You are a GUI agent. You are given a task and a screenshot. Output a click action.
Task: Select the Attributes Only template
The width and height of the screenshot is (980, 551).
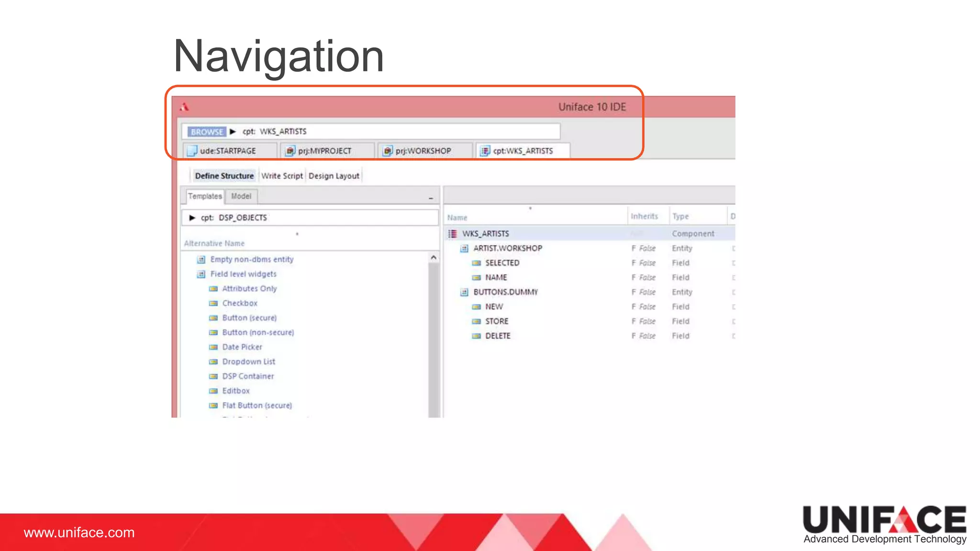249,288
